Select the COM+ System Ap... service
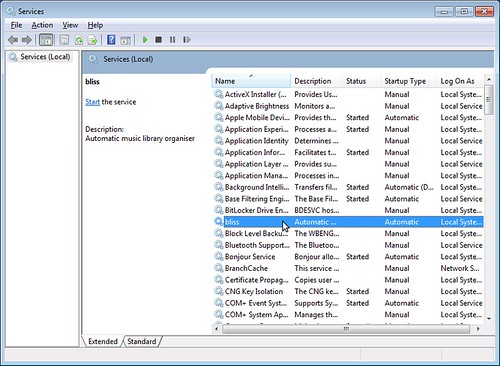Image resolution: width=500 pixels, height=366 pixels. [348, 314]
